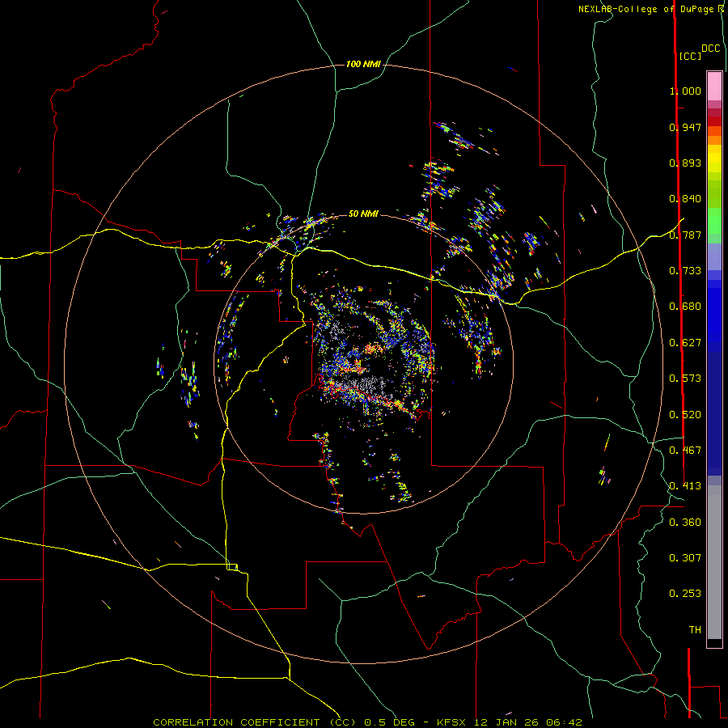
Task: Click the 0.253 scale value
Action: (x=685, y=594)
